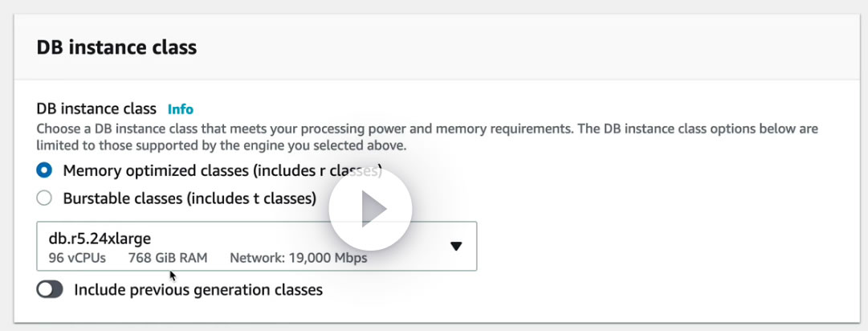Click the bold 'DB instance class' panel heading

coord(116,47)
